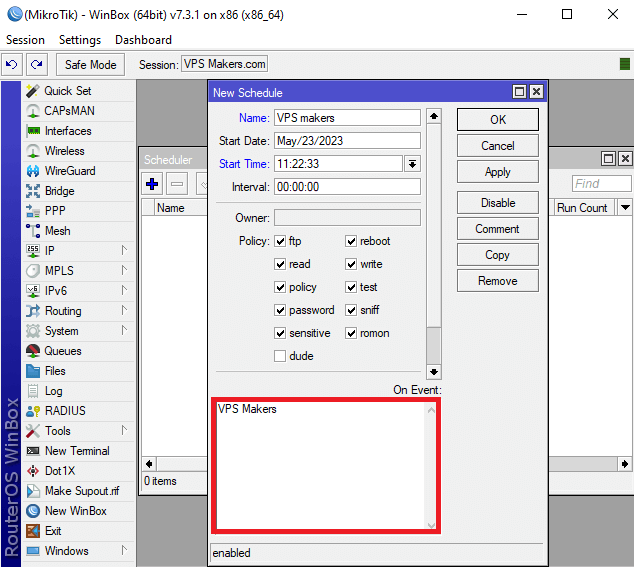Close the Scheduler window
This screenshot has width=634, height=567.
coord(625,159)
